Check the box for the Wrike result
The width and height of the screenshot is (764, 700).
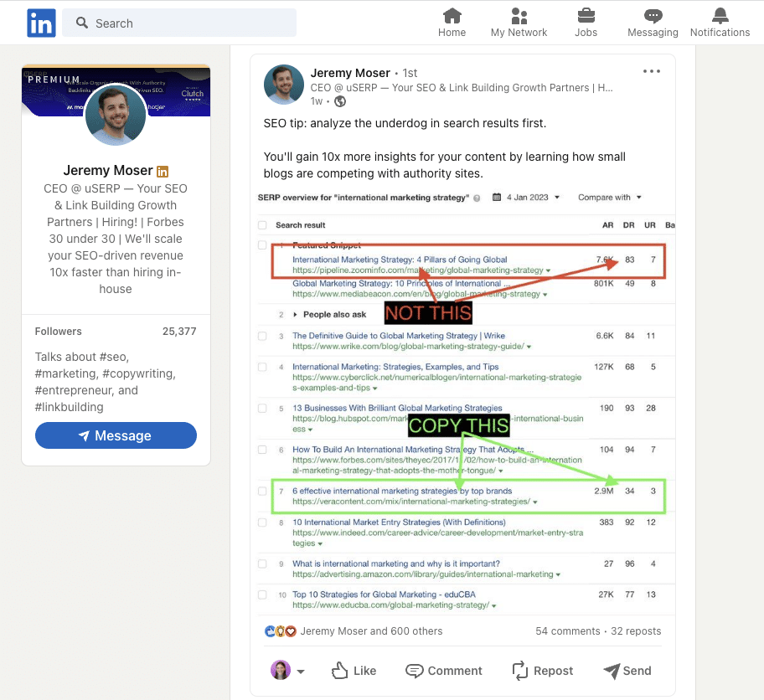point(262,336)
